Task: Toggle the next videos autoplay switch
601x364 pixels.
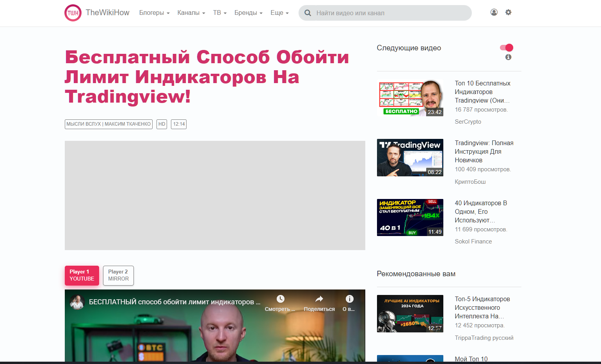Action: [x=507, y=48]
